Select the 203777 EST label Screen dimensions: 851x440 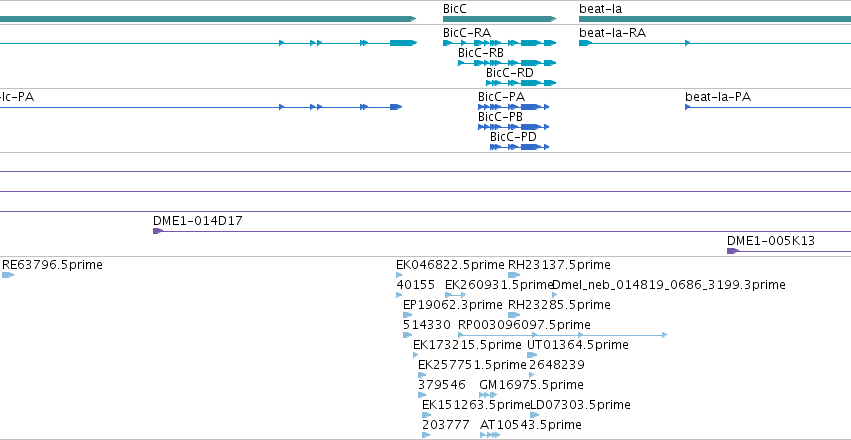pyautogui.click(x=446, y=425)
